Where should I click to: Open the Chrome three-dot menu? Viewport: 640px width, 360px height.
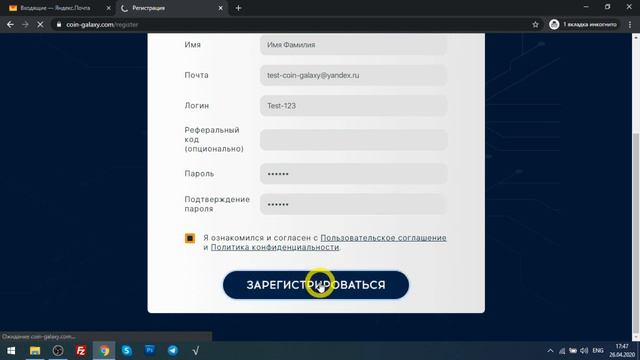[x=630, y=24]
